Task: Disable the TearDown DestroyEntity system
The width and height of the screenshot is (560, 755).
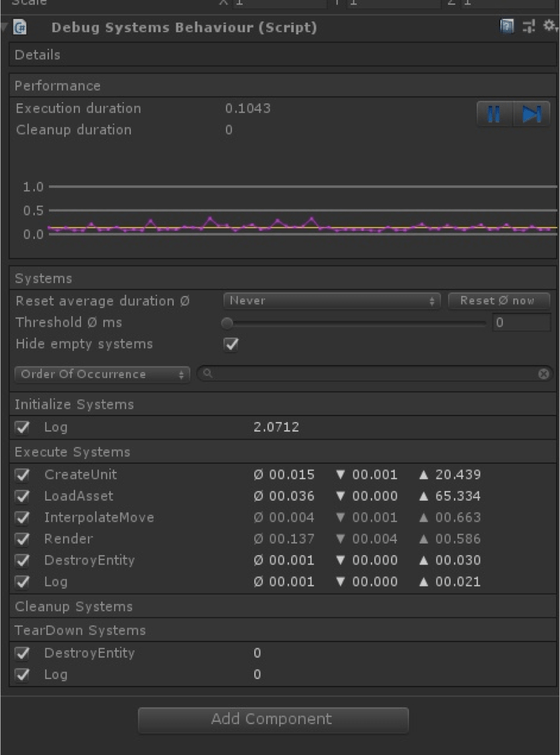Action: [22, 653]
